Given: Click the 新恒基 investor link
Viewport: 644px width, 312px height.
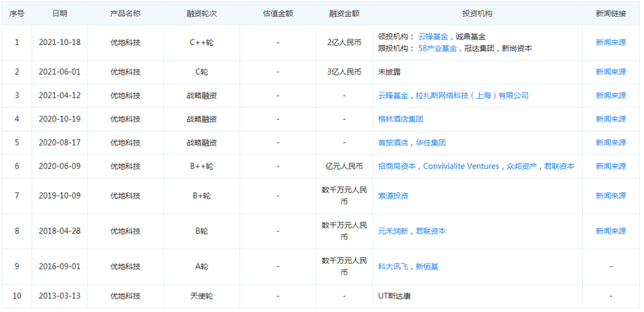Looking at the screenshot, I should pos(427,266).
